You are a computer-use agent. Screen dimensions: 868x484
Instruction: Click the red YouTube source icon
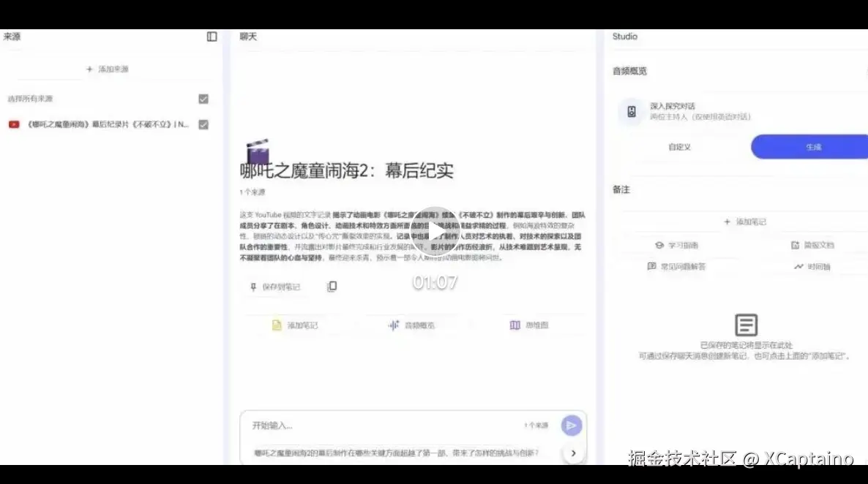[x=14, y=124]
